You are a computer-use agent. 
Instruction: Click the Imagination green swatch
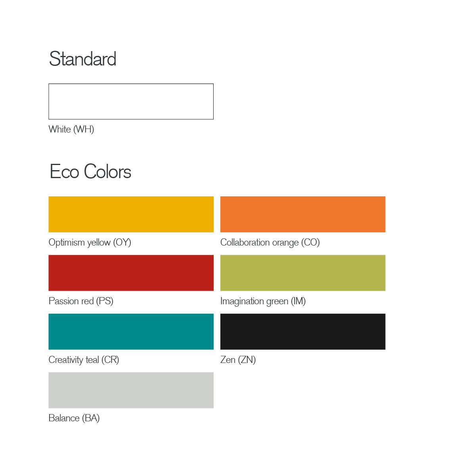point(303,273)
